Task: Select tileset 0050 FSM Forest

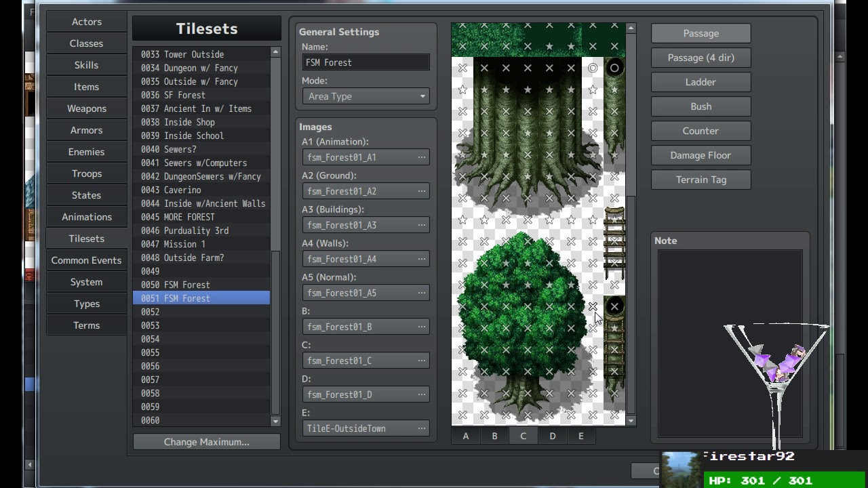Action: click(201, 285)
